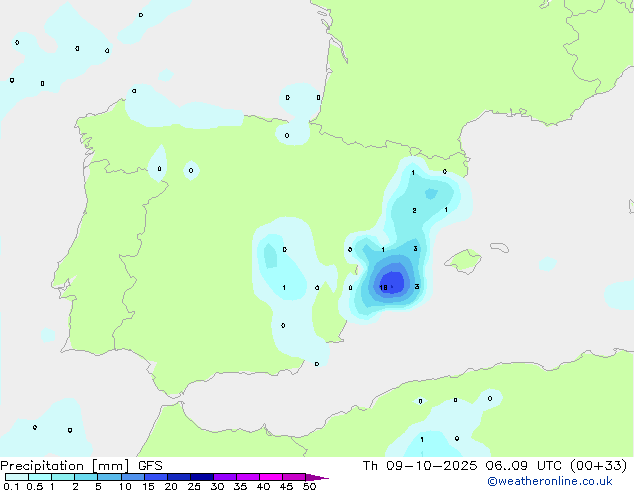Select the 30–35 mm purple legend swatch

pos(225,477)
